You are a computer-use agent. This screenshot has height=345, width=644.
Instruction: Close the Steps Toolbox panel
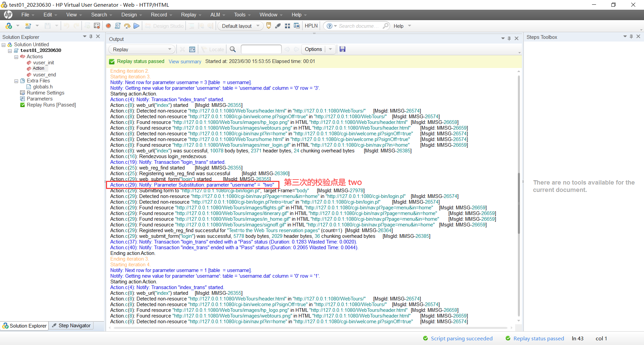tap(638, 37)
